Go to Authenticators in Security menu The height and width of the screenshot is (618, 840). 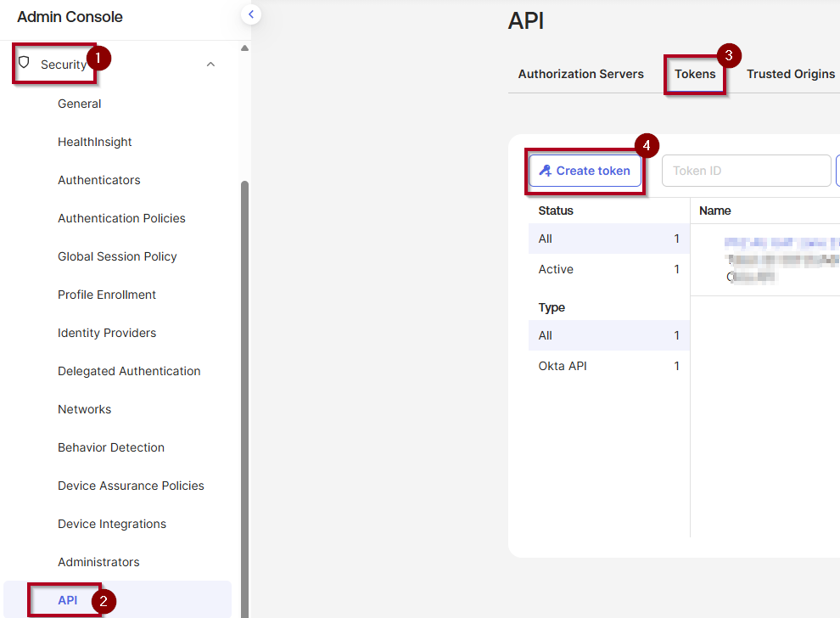coord(99,180)
